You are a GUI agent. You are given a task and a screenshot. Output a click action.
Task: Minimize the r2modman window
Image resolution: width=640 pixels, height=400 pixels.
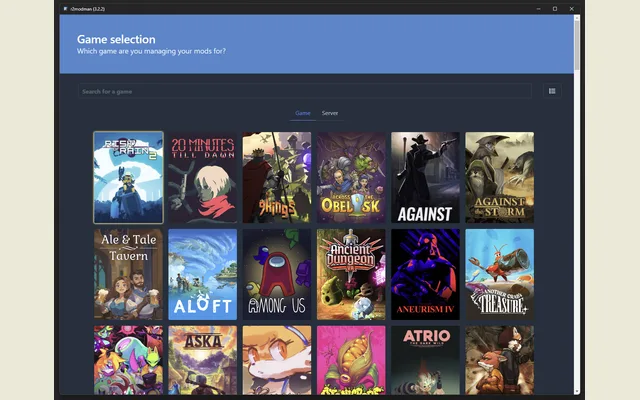point(538,9)
